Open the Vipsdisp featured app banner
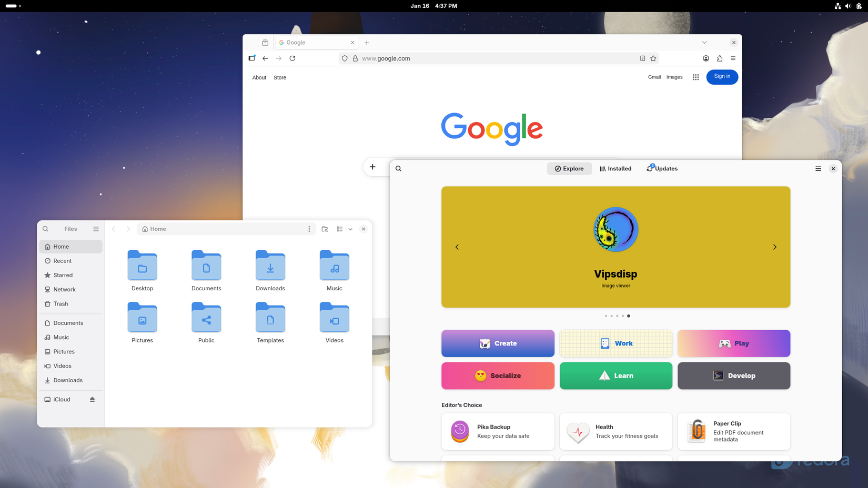This screenshot has height=488, width=868. pos(615,247)
